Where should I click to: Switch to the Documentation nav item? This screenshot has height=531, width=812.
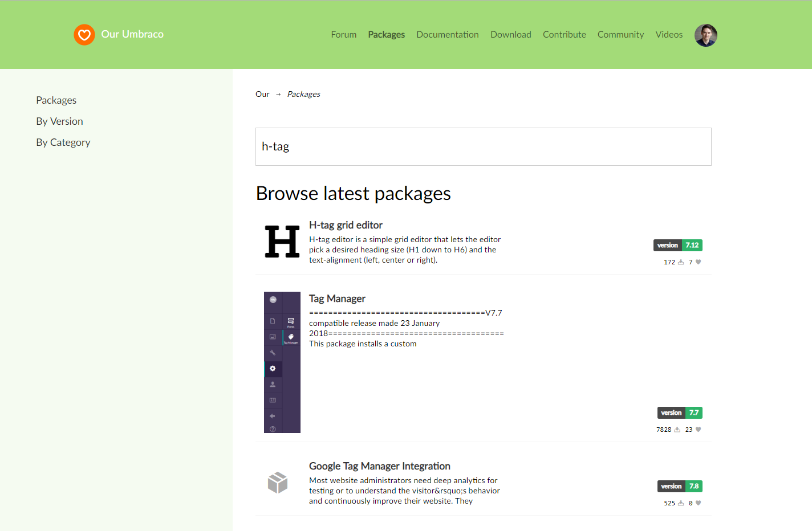(447, 34)
